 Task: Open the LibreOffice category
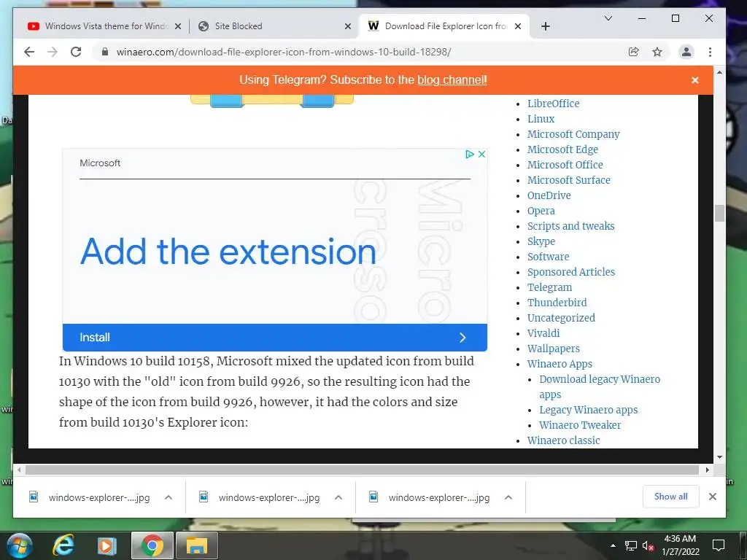[553, 104]
